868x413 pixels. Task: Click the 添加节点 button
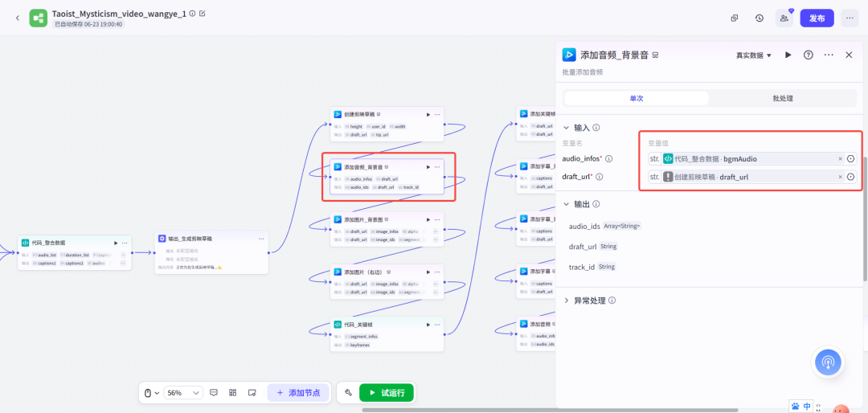click(298, 393)
